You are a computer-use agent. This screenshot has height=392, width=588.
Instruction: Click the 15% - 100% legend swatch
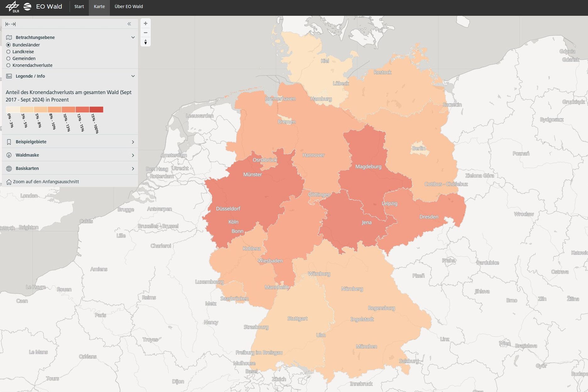(x=96, y=110)
